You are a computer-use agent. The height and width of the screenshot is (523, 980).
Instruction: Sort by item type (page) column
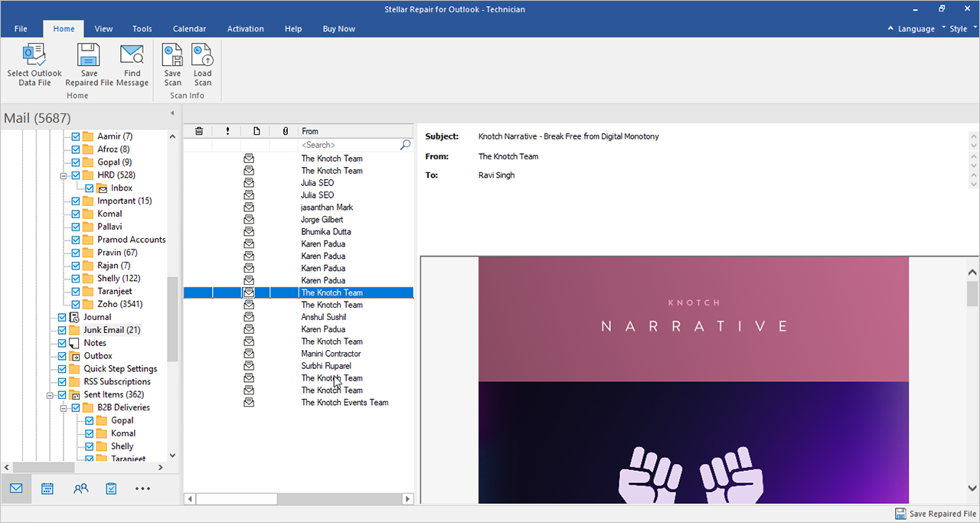click(256, 132)
